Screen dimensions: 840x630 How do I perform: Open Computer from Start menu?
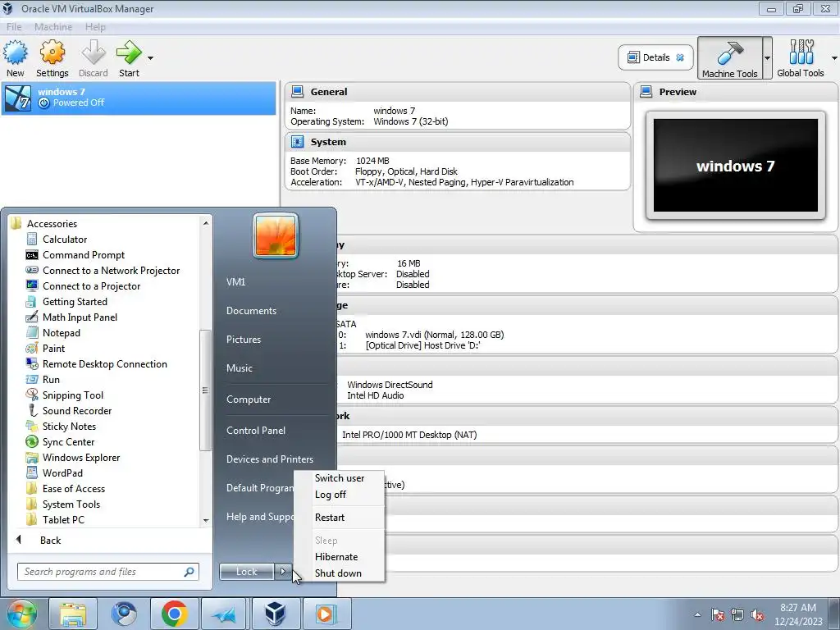(249, 399)
